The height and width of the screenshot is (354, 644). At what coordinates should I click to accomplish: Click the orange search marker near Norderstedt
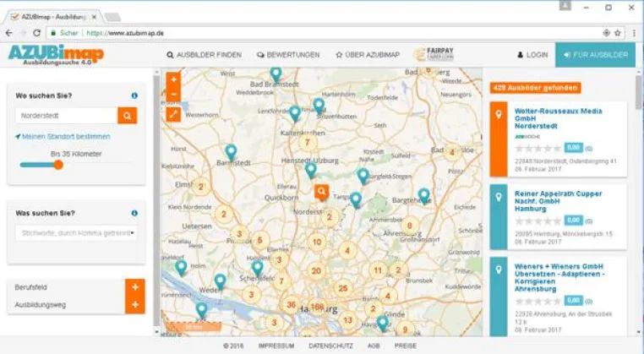[322, 192]
